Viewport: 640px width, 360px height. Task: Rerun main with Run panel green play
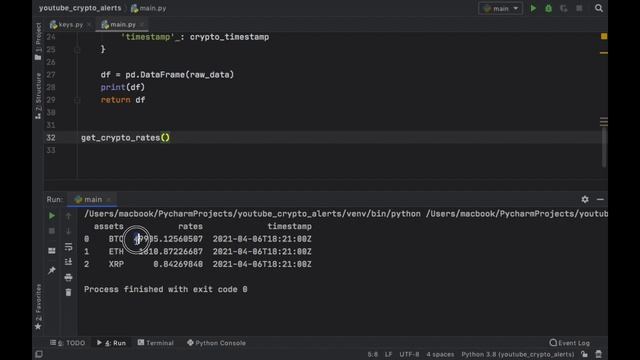click(x=52, y=216)
